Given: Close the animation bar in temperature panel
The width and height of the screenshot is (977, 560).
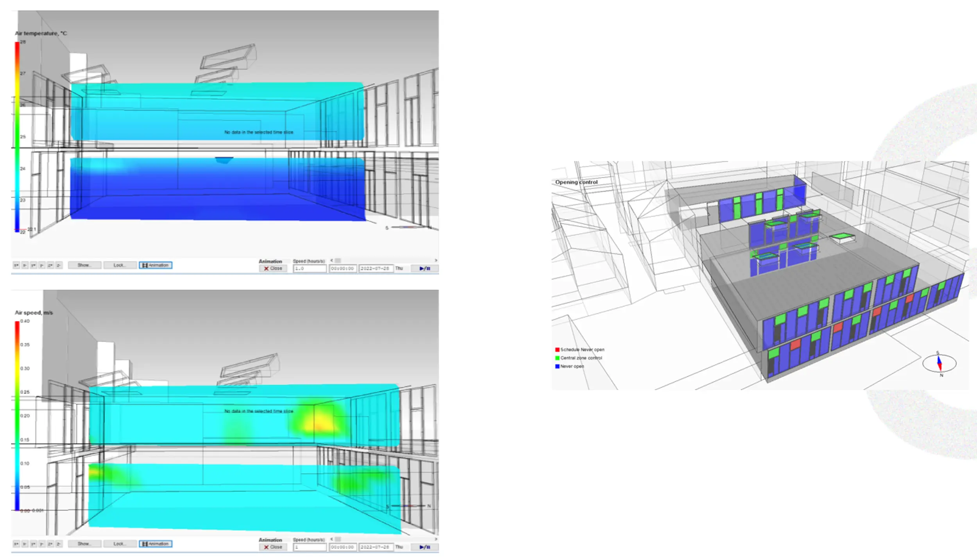Looking at the screenshot, I should click(x=273, y=268).
